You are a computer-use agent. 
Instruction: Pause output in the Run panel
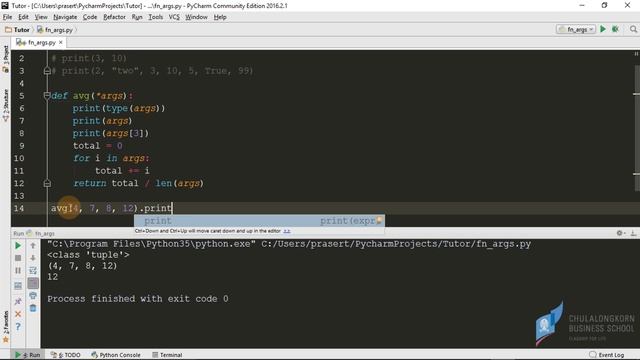coord(18,271)
